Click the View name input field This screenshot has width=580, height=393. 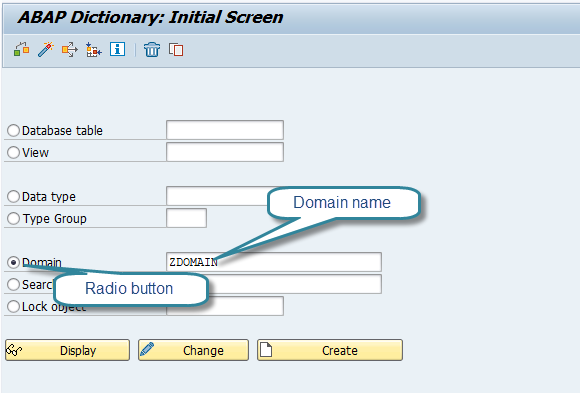(225, 152)
